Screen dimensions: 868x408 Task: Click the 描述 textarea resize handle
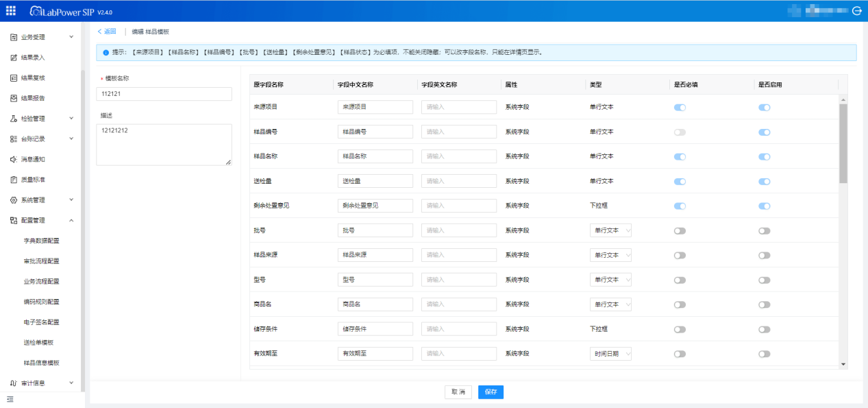click(229, 163)
